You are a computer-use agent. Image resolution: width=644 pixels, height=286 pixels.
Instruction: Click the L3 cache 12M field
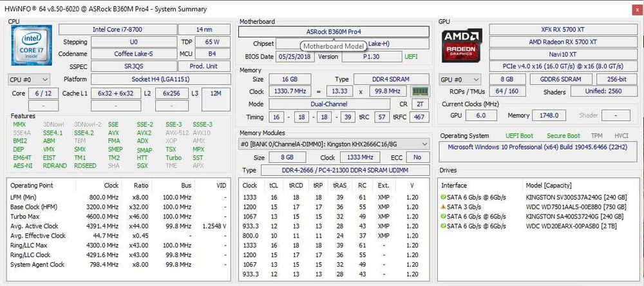point(216,99)
